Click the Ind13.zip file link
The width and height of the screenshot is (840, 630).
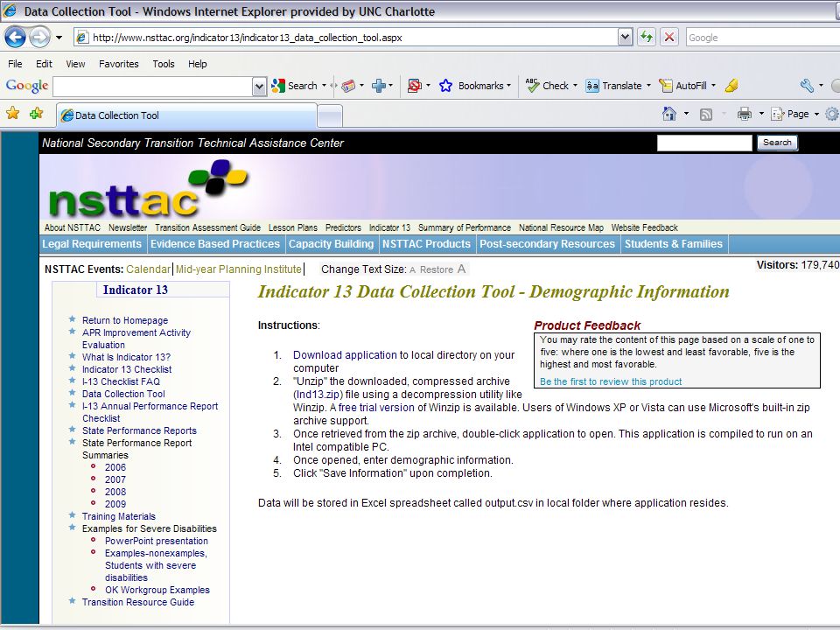[318, 395]
